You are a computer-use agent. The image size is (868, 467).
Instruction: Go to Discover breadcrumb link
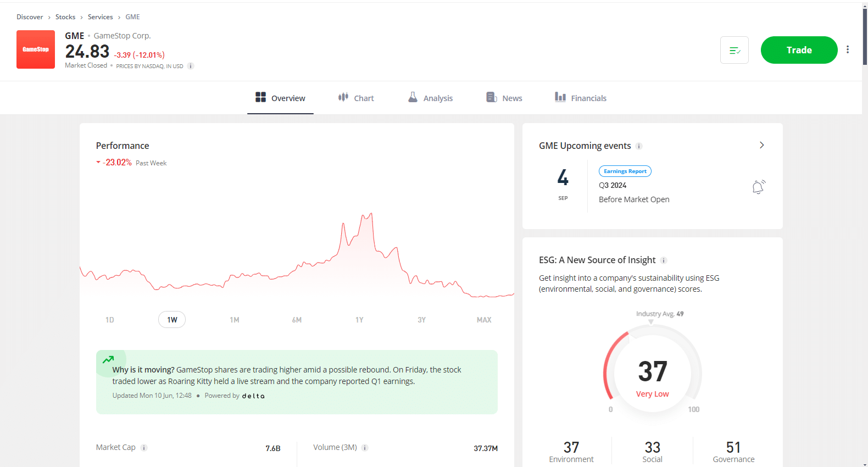tap(30, 17)
